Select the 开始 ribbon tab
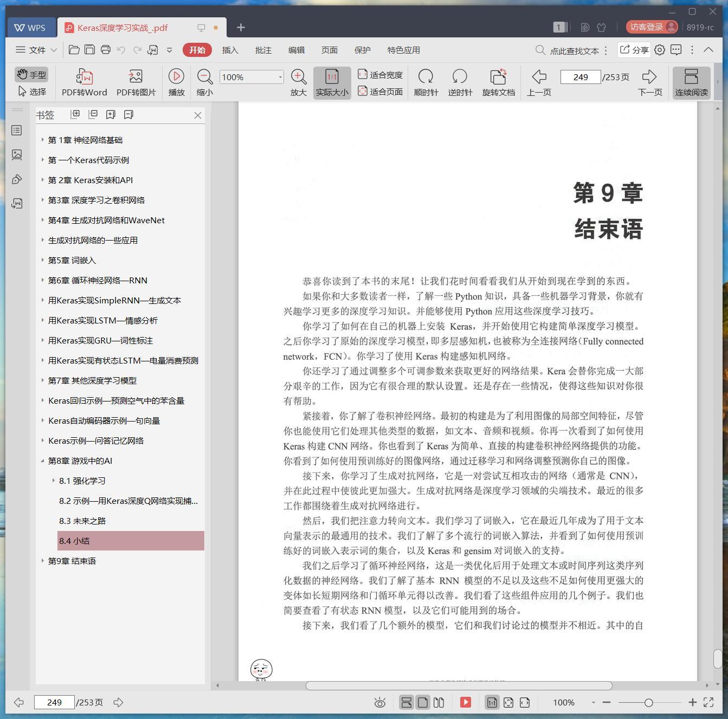The image size is (728, 719). pos(197,50)
